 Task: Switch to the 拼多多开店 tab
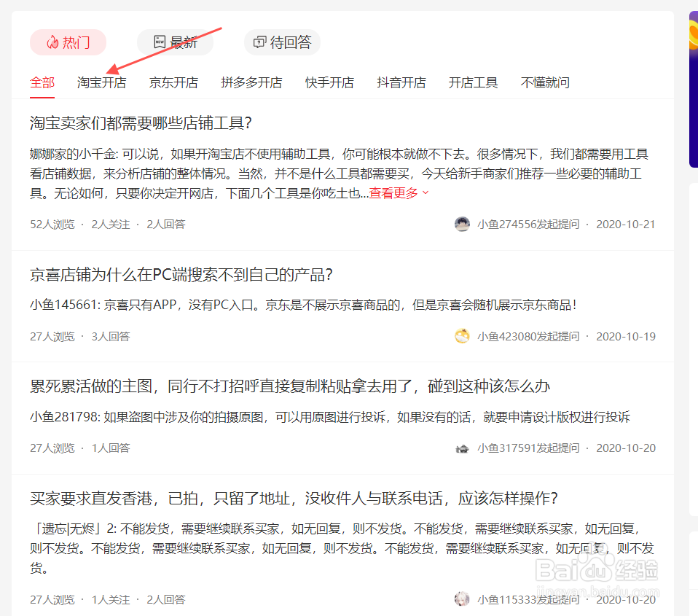251,82
